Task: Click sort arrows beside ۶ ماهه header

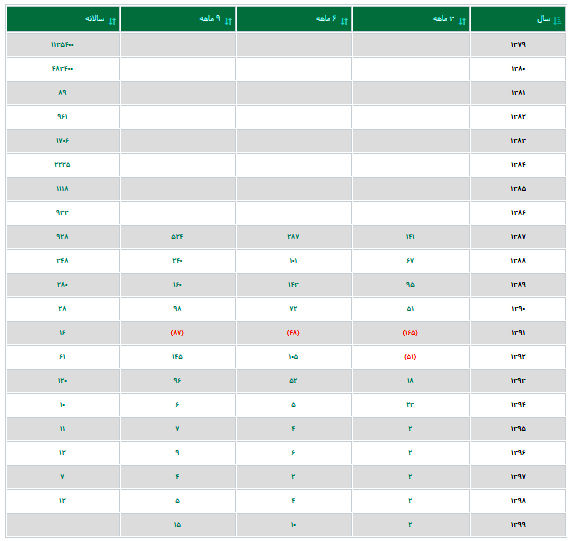Action: 344,21
